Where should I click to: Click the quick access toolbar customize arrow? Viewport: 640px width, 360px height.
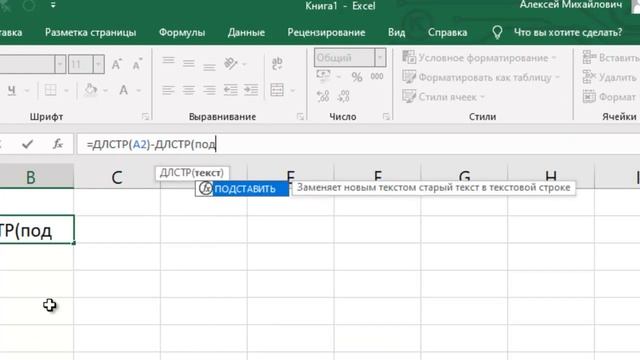coord(53,5)
